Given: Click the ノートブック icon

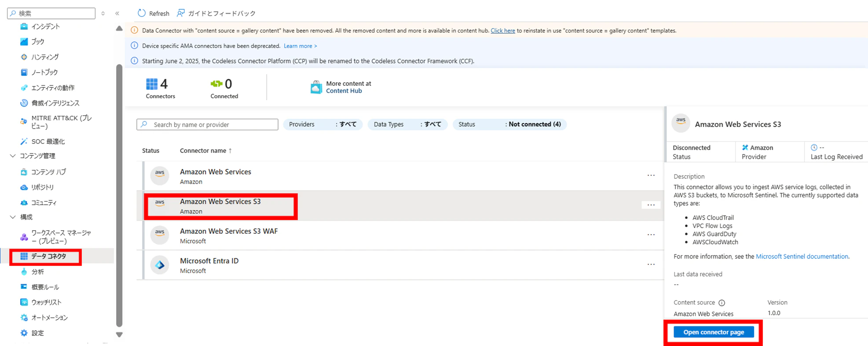Looking at the screenshot, I should [24, 72].
